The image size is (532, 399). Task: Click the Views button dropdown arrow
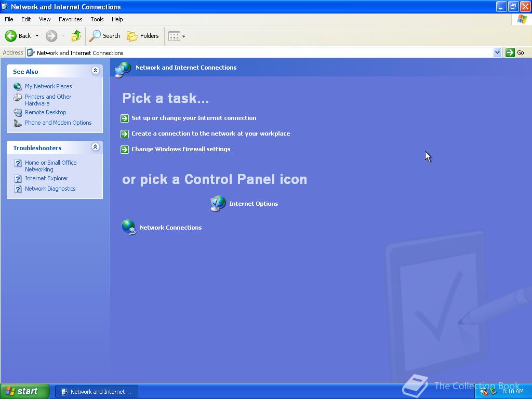click(x=182, y=36)
